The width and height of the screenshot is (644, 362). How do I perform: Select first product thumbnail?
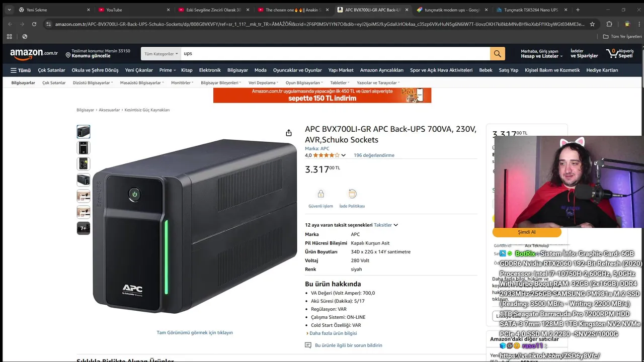[84, 132]
